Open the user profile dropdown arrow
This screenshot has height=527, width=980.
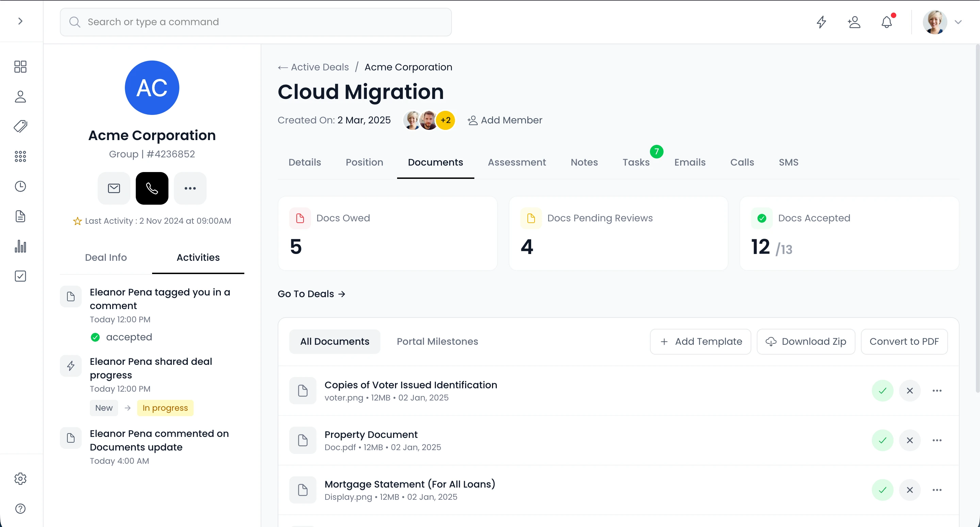coord(958,22)
